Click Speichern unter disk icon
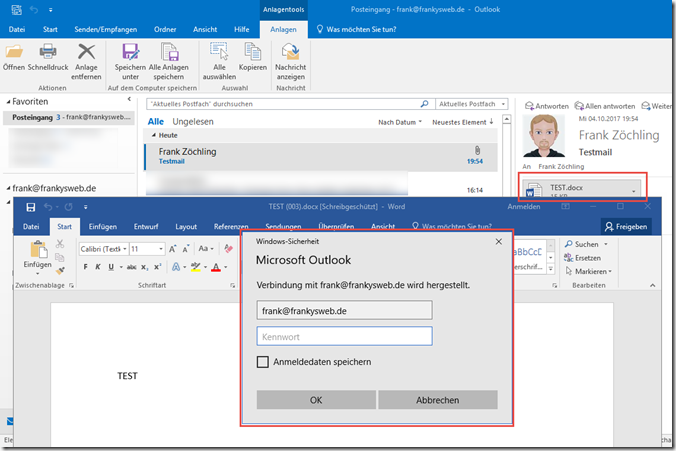 pos(130,52)
